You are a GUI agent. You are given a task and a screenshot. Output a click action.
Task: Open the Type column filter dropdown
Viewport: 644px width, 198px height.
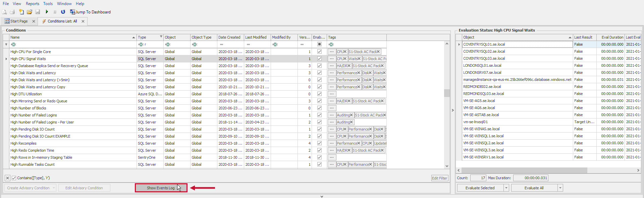[161, 37]
